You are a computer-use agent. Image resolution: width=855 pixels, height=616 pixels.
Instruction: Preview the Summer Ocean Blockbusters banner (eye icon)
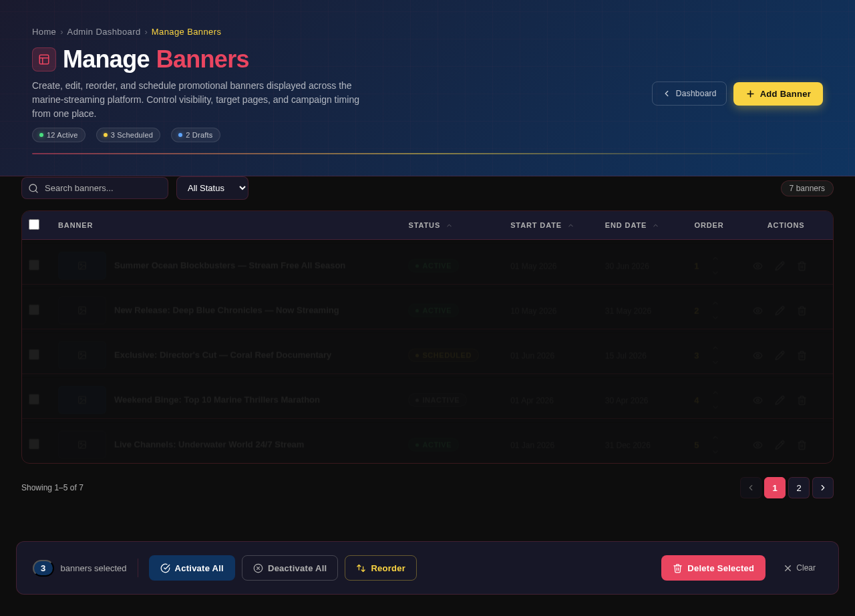click(757, 266)
